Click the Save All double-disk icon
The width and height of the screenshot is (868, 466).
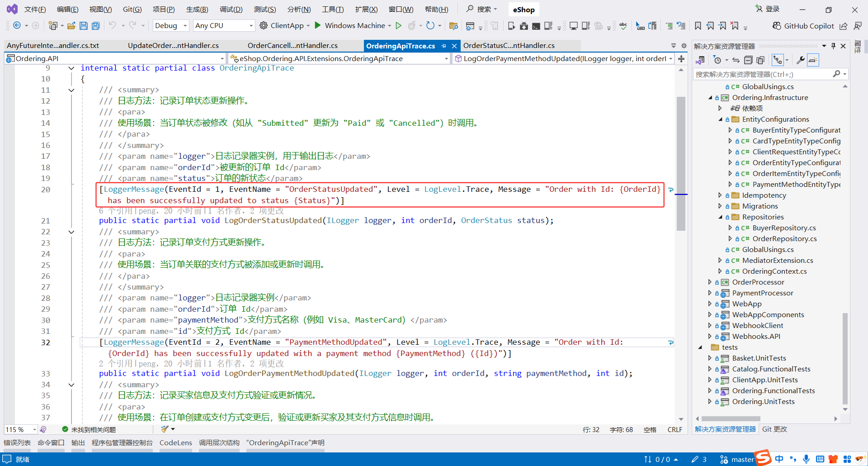pos(96,26)
